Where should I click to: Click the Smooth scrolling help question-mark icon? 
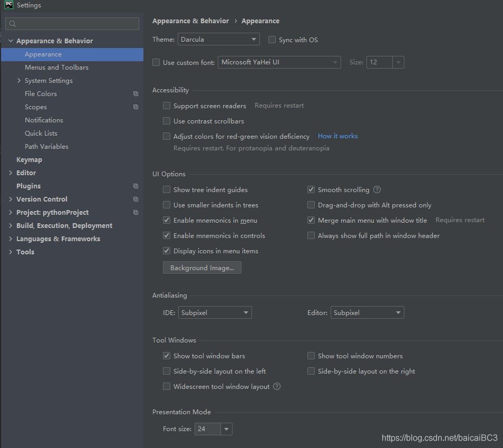pos(377,189)
